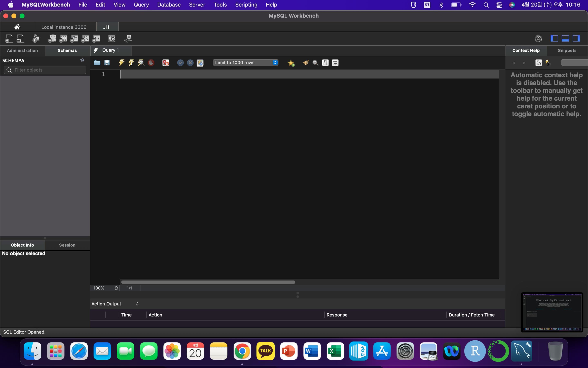Screen dimensions: 588x368
Task: Click in Filter objects search field
Action: (x=45, y=70)
